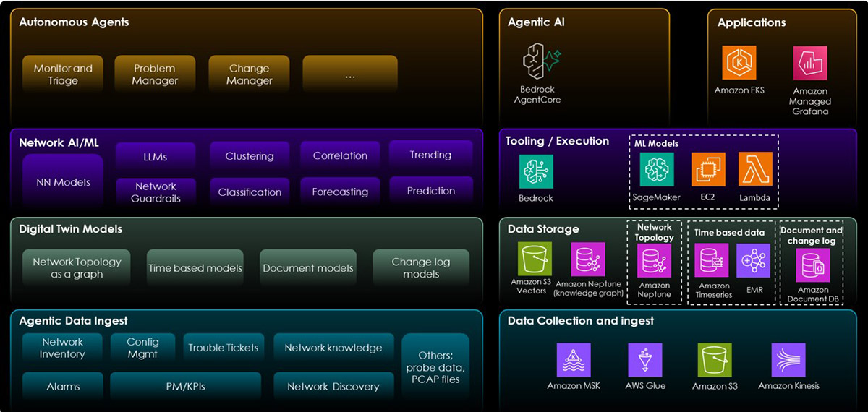
Task: Click the Document models box
Action: (x=308, y=268)
